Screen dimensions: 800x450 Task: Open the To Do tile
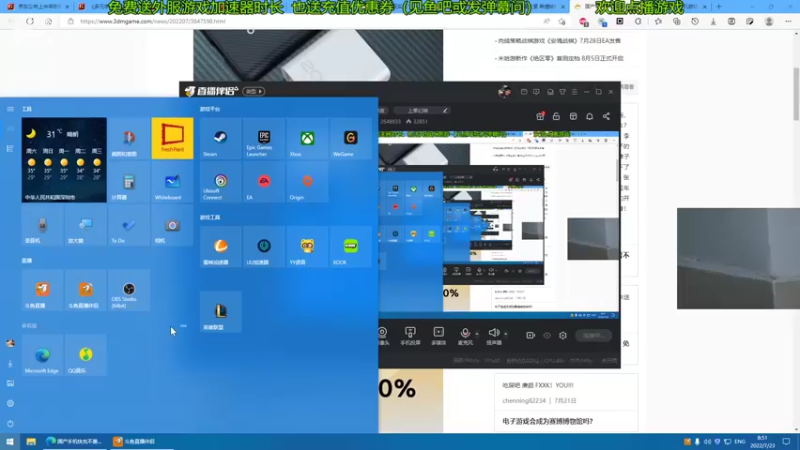[129, 225]
